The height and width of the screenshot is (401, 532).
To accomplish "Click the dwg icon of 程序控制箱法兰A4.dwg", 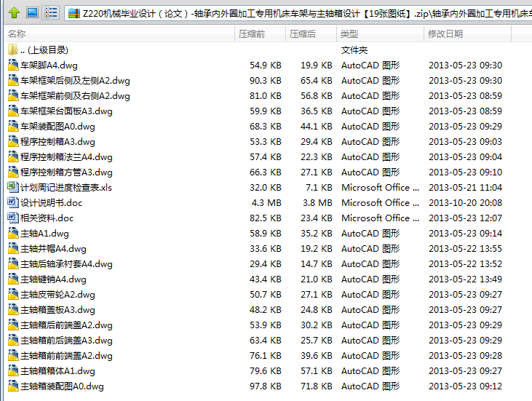I will 13,156.
